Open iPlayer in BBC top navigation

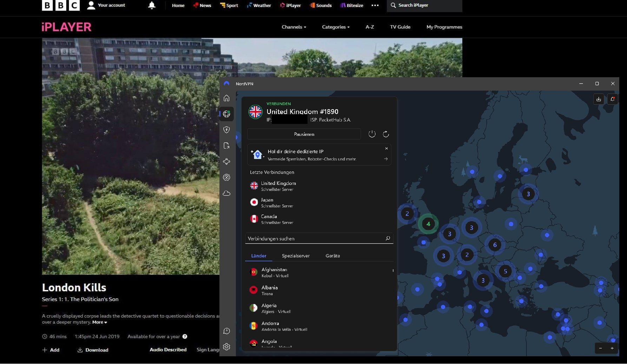tap(290, 5)
